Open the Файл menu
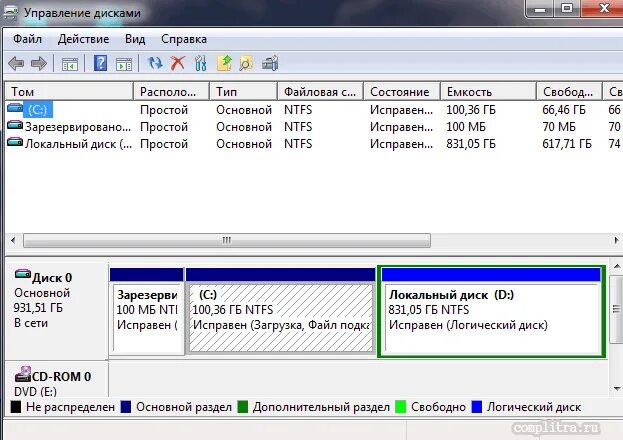 pos(27,39)
